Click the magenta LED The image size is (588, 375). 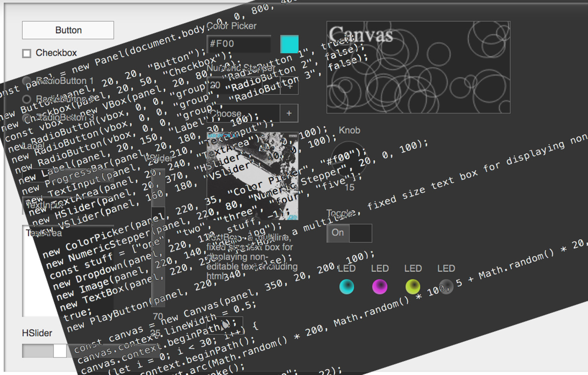380,286
